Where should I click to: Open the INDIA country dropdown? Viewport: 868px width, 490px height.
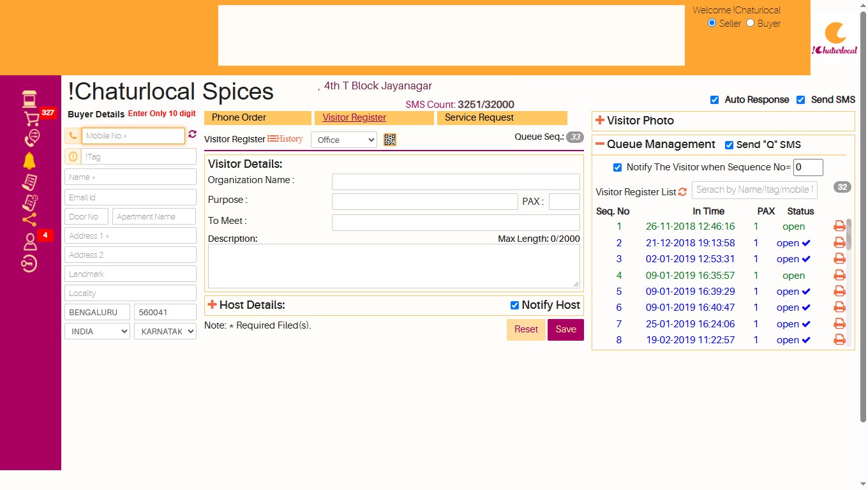pos(97,331)
